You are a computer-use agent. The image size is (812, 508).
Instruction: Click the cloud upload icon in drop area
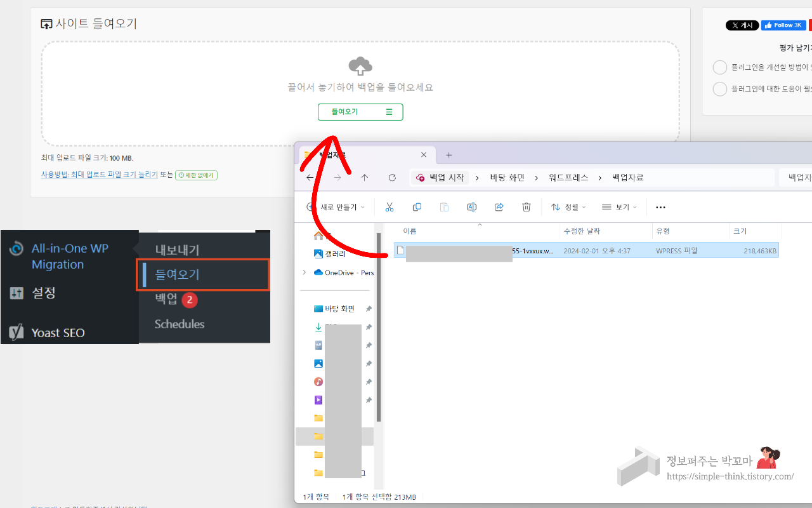(360, 65)
